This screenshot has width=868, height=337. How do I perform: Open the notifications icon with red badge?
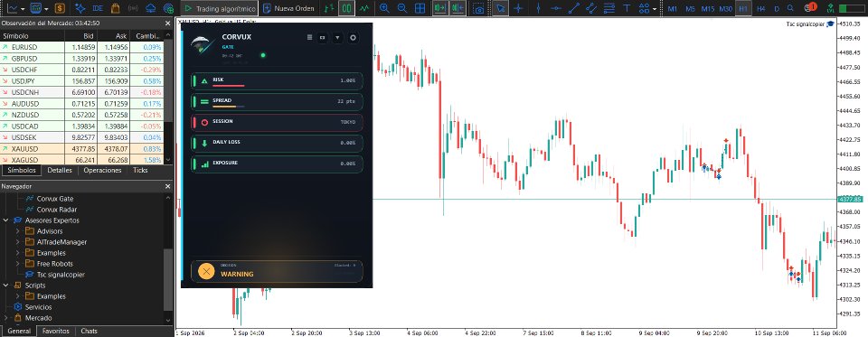click(810, 8)
